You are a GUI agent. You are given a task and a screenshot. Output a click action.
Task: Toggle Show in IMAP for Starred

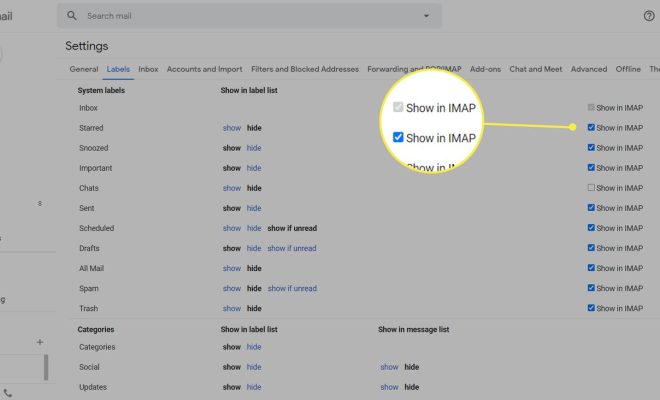tap(591, 127)
